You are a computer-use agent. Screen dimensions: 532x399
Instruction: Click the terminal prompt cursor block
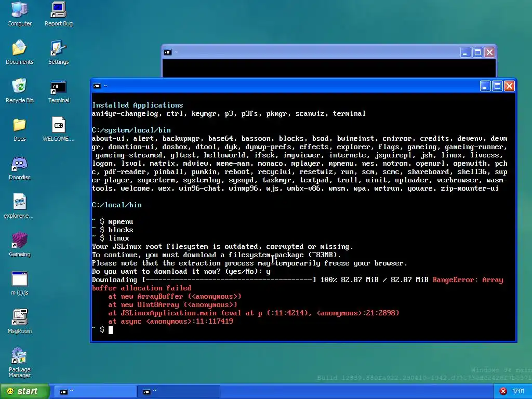point(111,330)
